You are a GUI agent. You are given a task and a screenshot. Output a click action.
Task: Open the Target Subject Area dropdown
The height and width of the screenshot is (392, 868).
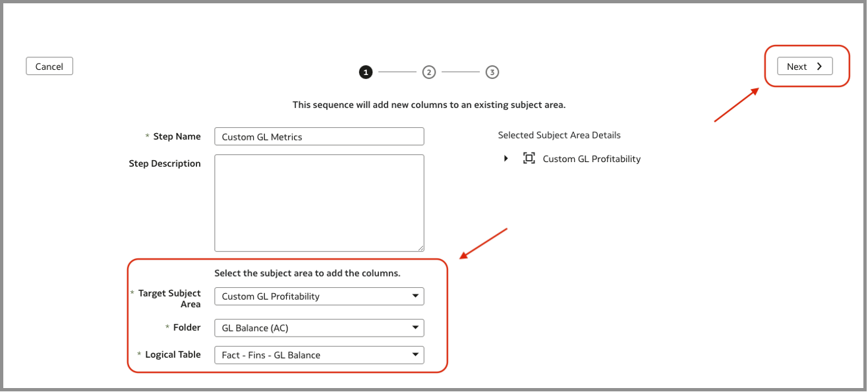(x=319, y=296)
